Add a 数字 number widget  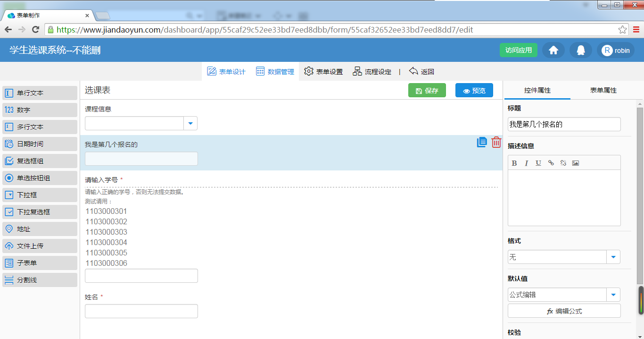pos(40,110)
